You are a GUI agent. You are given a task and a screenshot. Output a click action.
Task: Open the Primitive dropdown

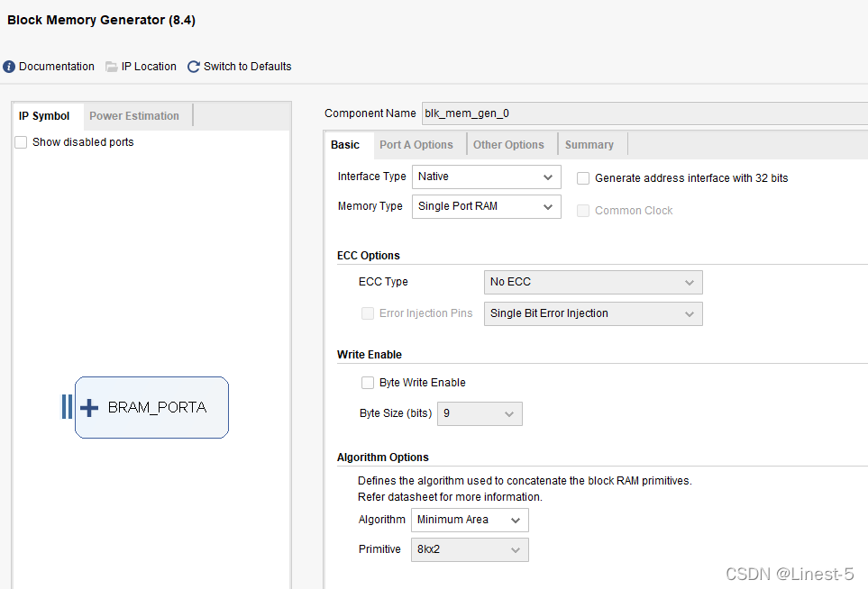click(470, 549)
